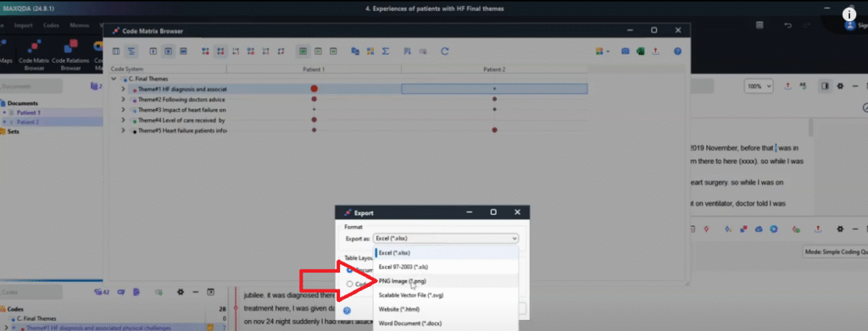Select Patient 1 document in Documents list
Image resolution: width=868 pixels, height=331 pixels.
(28, 113)
